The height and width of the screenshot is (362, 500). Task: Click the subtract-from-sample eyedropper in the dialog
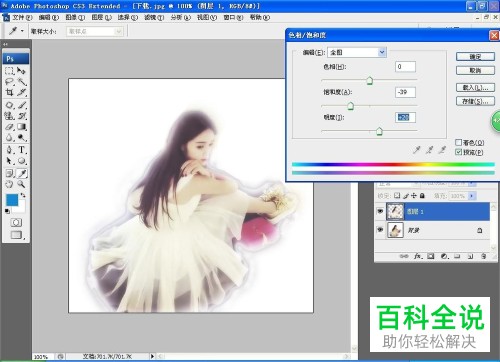tap(442, 150)
